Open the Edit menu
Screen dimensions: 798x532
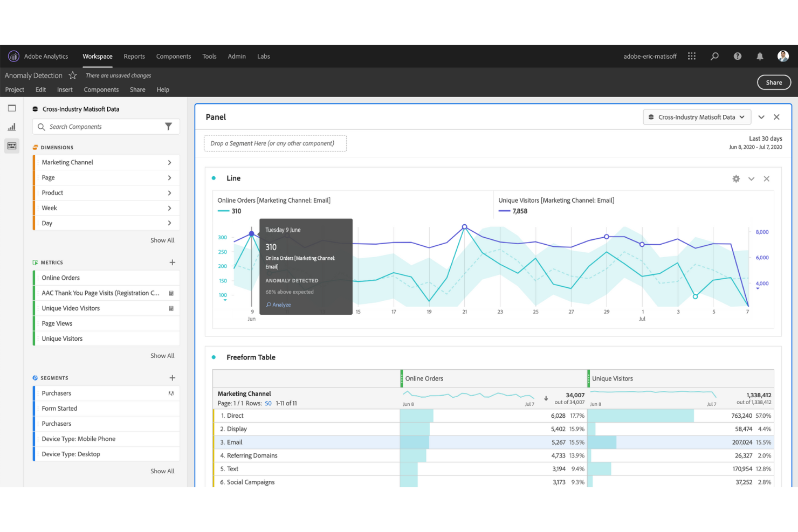40,89
